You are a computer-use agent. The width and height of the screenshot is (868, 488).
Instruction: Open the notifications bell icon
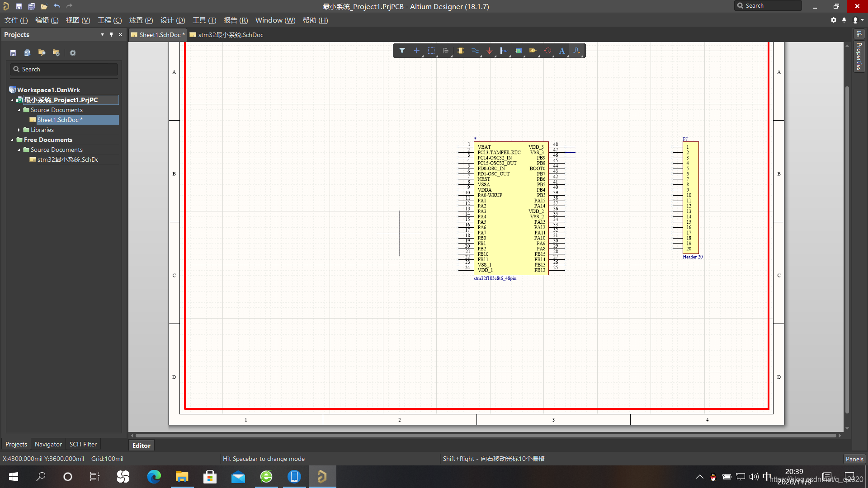point(844,20)
